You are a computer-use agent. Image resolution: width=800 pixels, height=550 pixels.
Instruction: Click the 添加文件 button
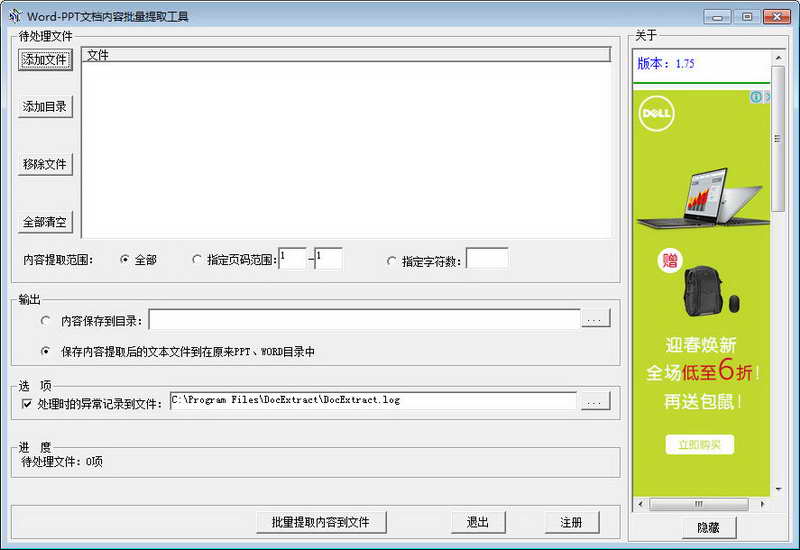point(45,60)
